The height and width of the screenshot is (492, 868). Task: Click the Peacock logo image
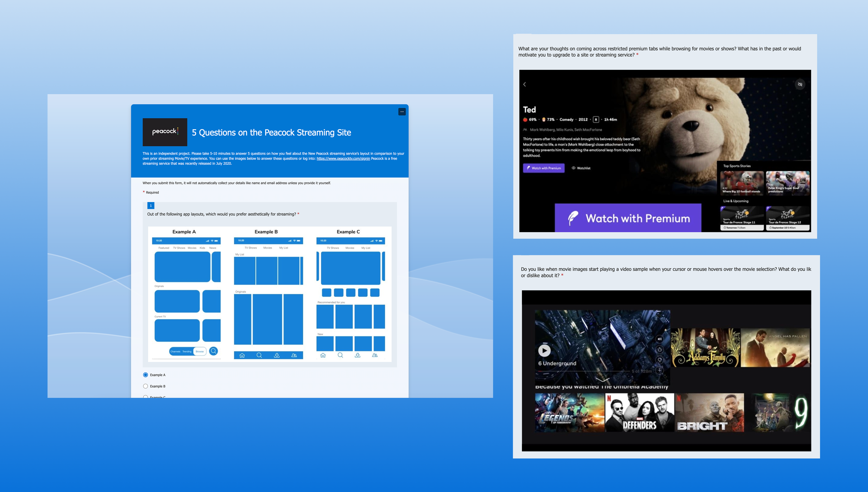(x=165, y=132)
